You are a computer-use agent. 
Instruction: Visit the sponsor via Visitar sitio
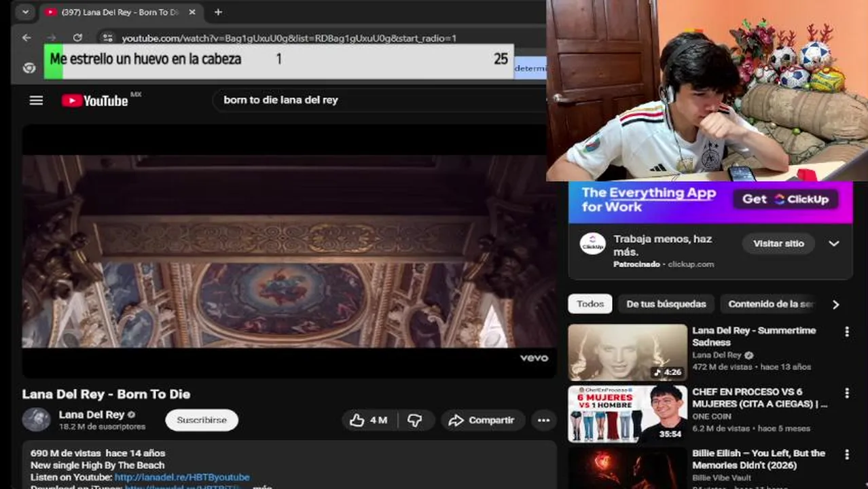pyautogui.click(x=778, y=244)
